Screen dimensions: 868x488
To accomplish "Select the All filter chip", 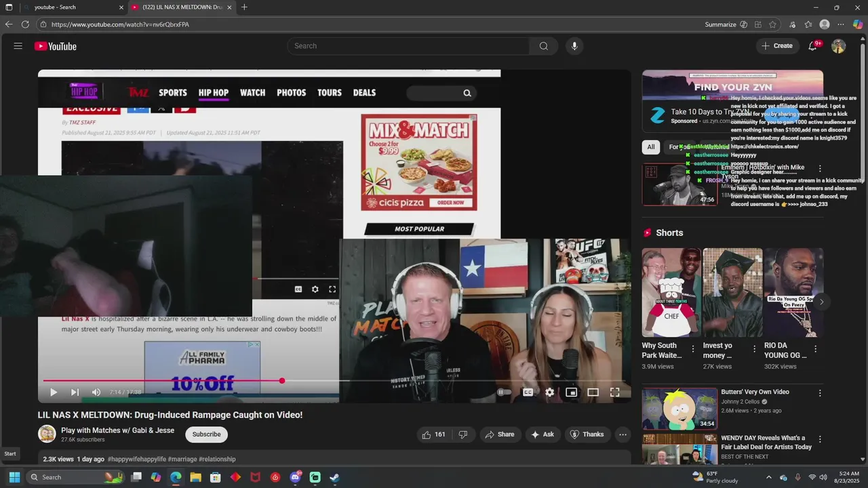I will click(x=651, y=147).
